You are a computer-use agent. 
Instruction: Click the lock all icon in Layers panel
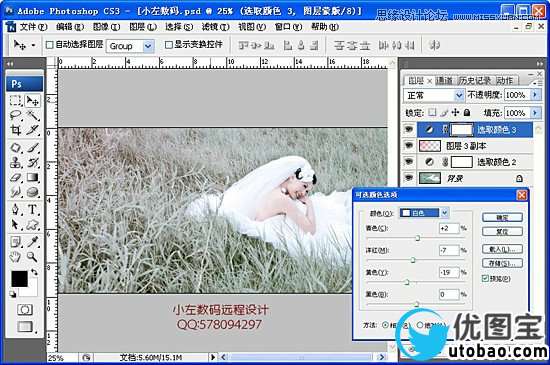click(x=467, y=113)
